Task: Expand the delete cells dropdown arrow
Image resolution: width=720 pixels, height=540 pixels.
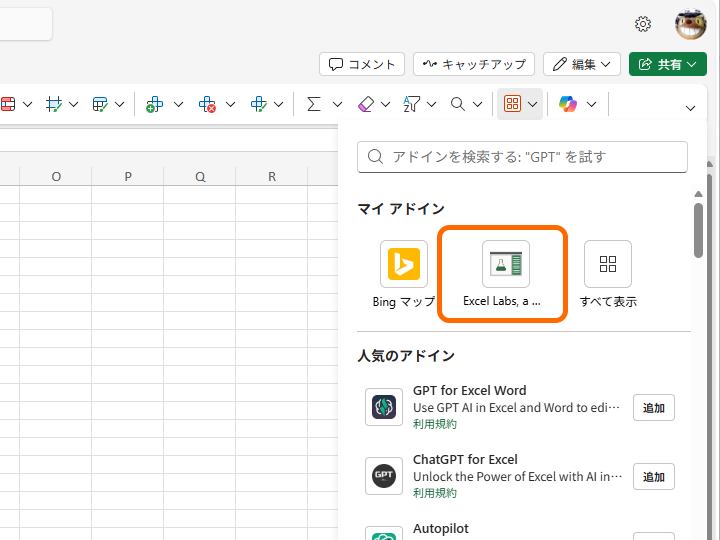Action: point(231,105)
